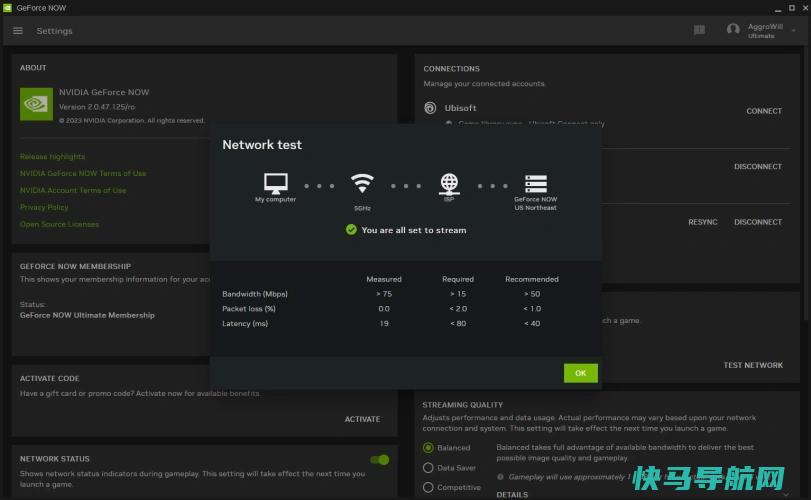Click the Version 2.0.47.125 text
Viewport: 811px width, 500px height.
[x=97, y=107]
